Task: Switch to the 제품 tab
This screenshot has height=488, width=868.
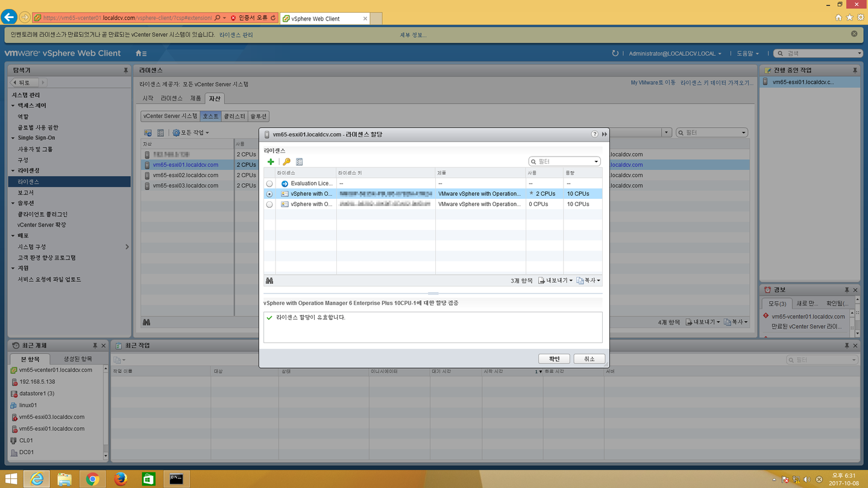Action: 195,98
